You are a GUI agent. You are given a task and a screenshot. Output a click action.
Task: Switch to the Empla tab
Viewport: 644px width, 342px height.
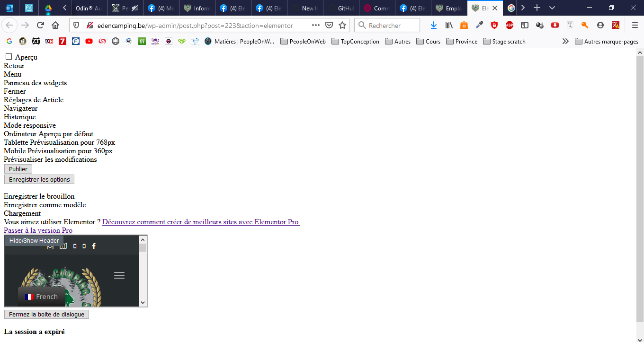[449, 8]
